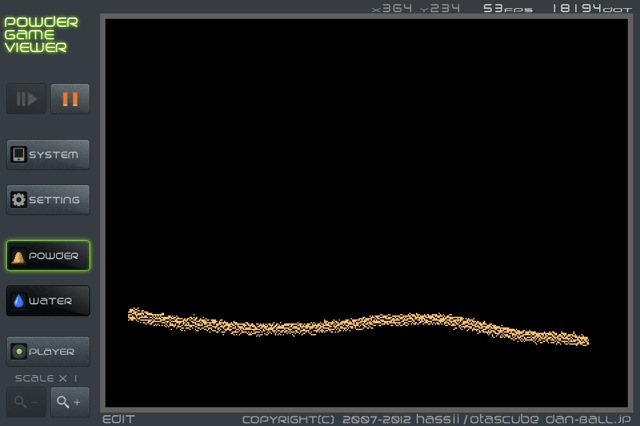This screenshot has height=426, width=640.
Task: Open the SETTING panel
Action: pos(48,200)
